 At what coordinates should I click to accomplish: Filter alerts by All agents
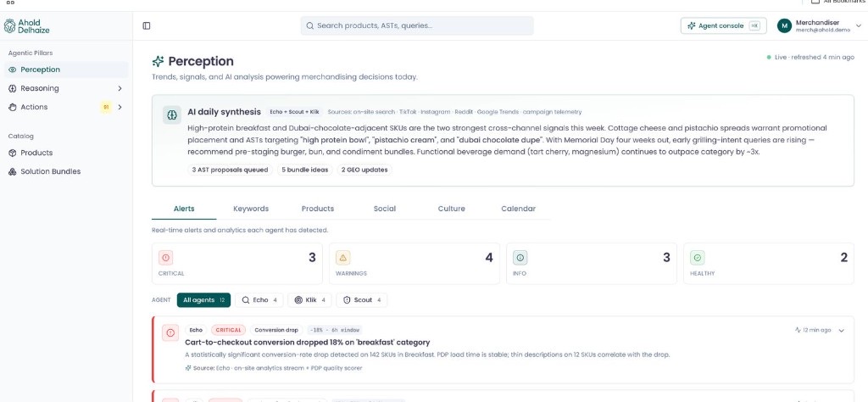203,300
